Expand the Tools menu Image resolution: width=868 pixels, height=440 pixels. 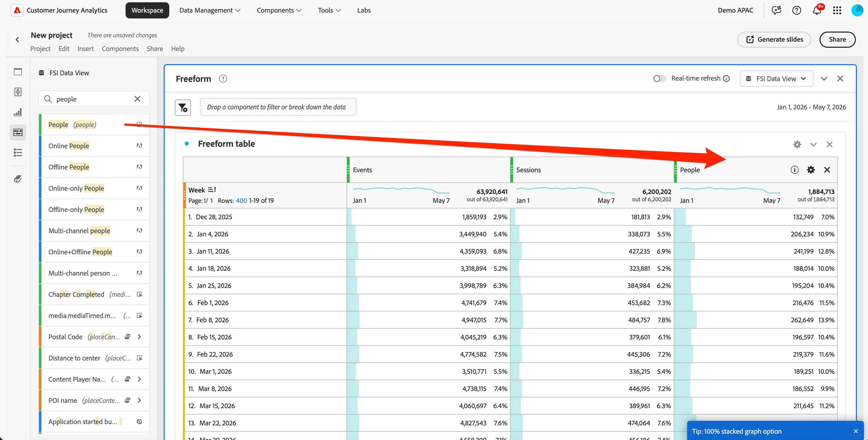329,10
